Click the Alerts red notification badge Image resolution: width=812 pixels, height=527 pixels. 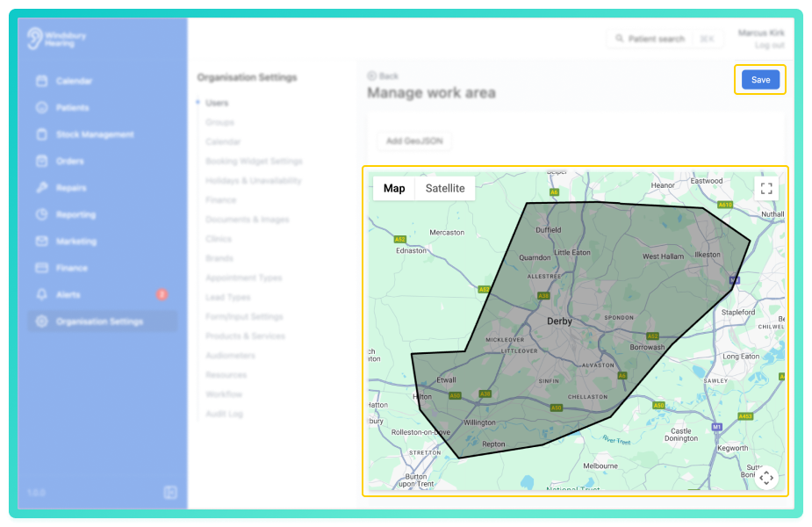click(x=162, y=294)
